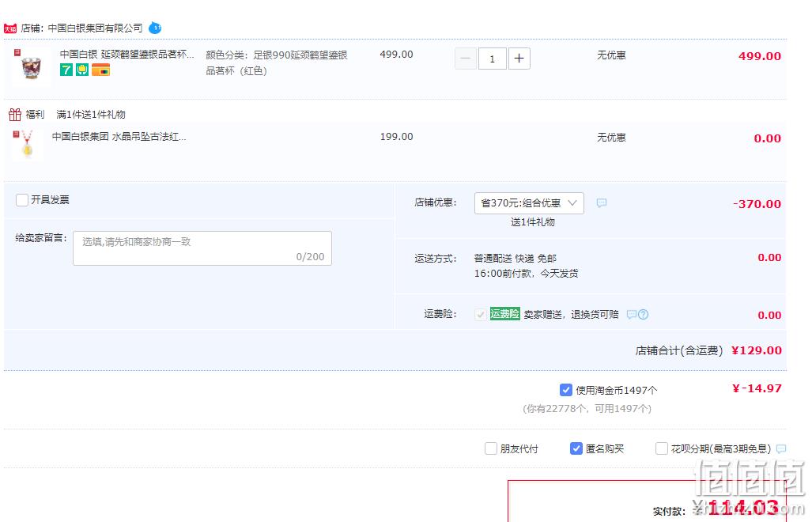This screenshot has height=522, width=812.
Task: Open shop 中国白银集团有限公司
Action: [x=96, y=28]
